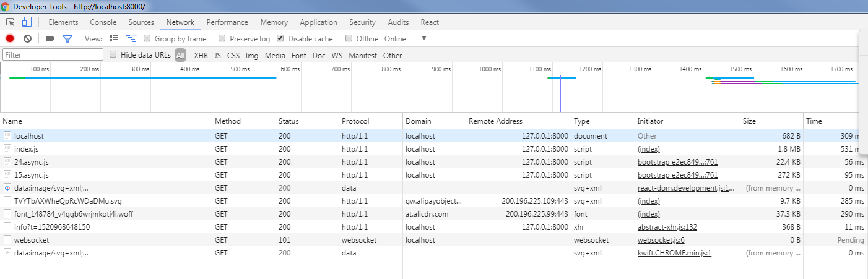Image resolution: width=868 pixels, height=279 pixels.
Task: Select the info?t=1520968648150 request
Action: click(x=434, y=226)
